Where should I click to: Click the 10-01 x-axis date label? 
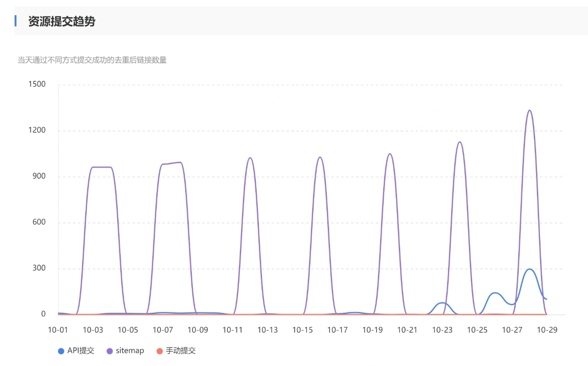58,330
